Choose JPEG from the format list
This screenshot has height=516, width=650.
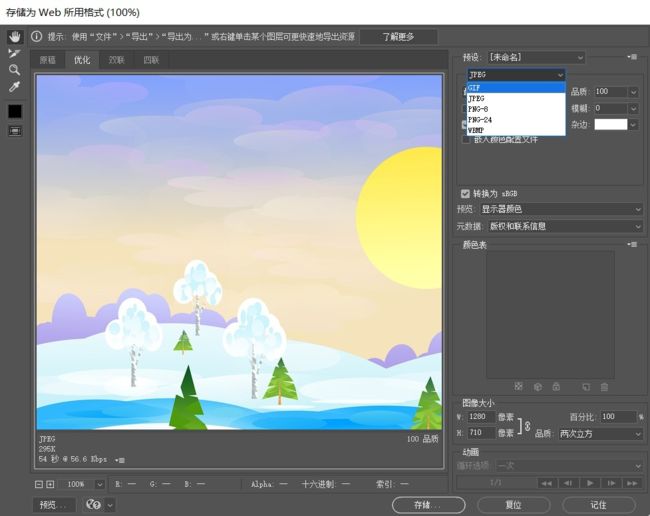click(516, 98)
